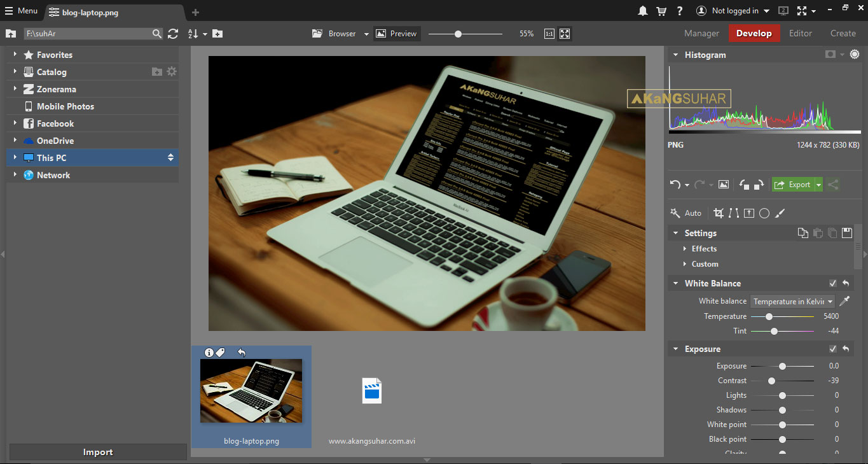Open the A-Z sort options
Image resolution: width=868 pixels, height=464 pixels.
[197, 34]
